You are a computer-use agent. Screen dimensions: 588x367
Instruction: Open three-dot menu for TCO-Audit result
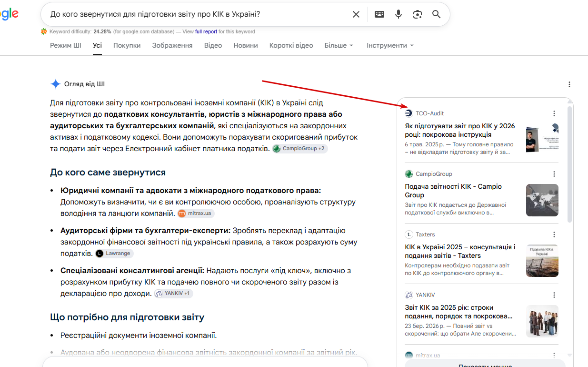554,113
